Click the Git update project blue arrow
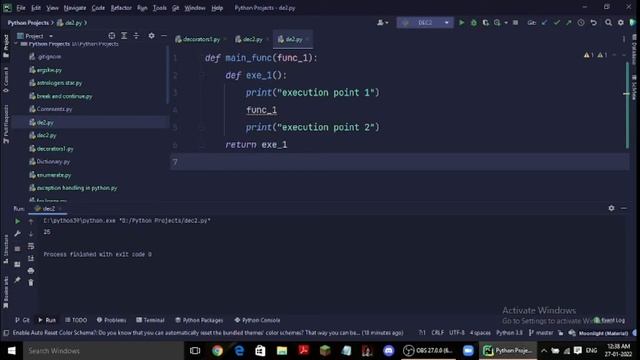The width and height of the screenshot is (640, 360). [x=544, y=23]
